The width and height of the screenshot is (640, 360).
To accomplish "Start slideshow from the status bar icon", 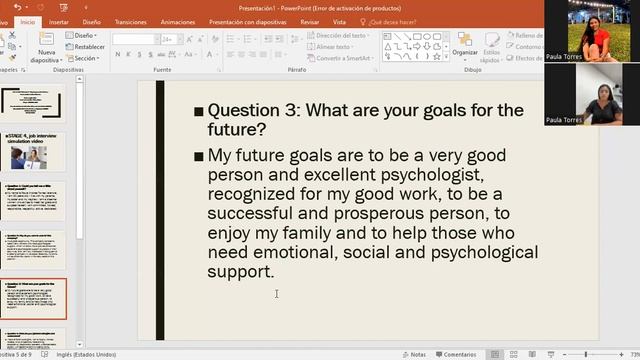I will click(x=551, y=354).
